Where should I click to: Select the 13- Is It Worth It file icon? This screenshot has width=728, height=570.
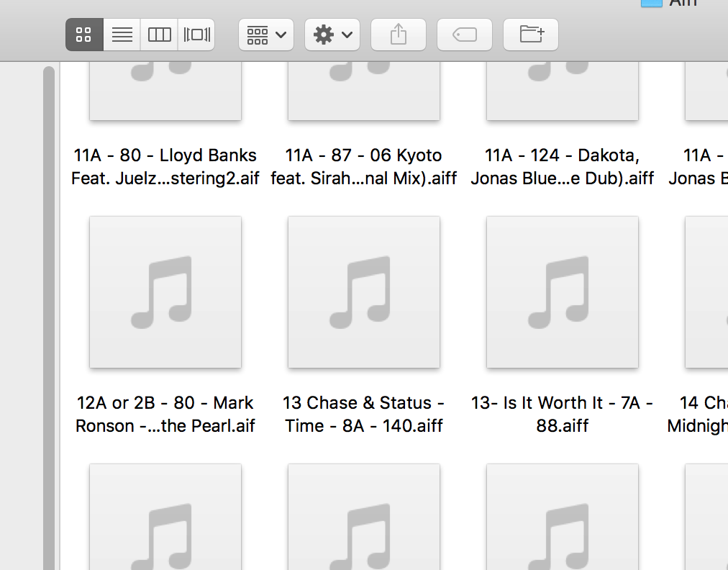(563, 292)
